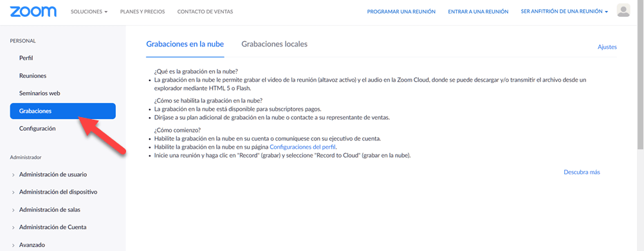The image size is (644, 251).
Task: Open Planes y Precios page
Action: 143,12
